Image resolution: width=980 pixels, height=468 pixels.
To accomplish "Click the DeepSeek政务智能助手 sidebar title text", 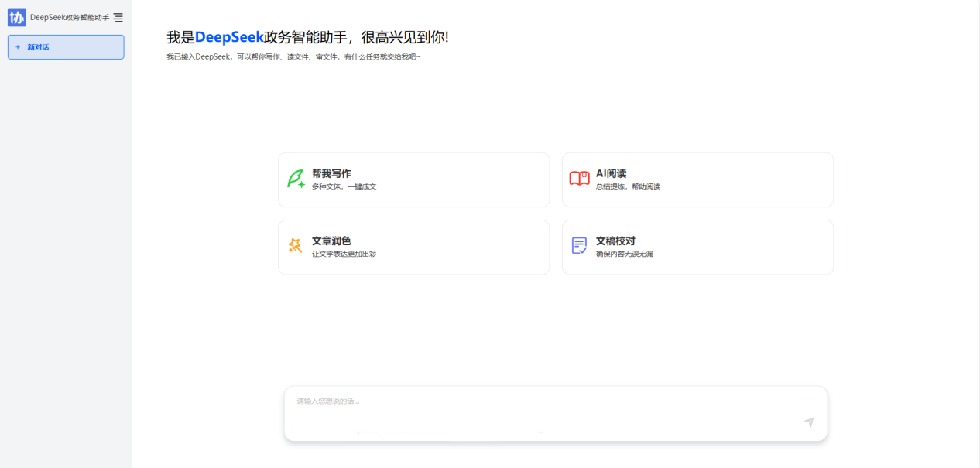I will click(70, 17).
